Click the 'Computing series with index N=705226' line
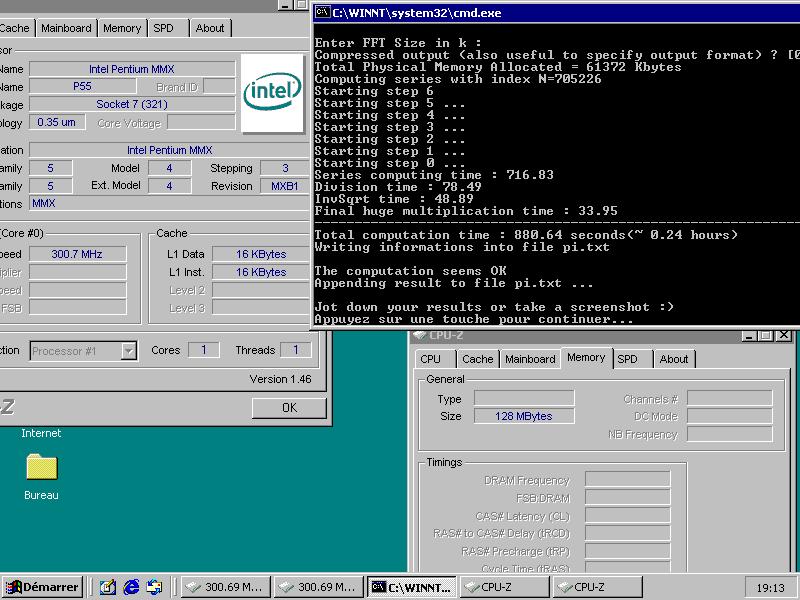This screenshot has height=600, width=800. [458, 79]
